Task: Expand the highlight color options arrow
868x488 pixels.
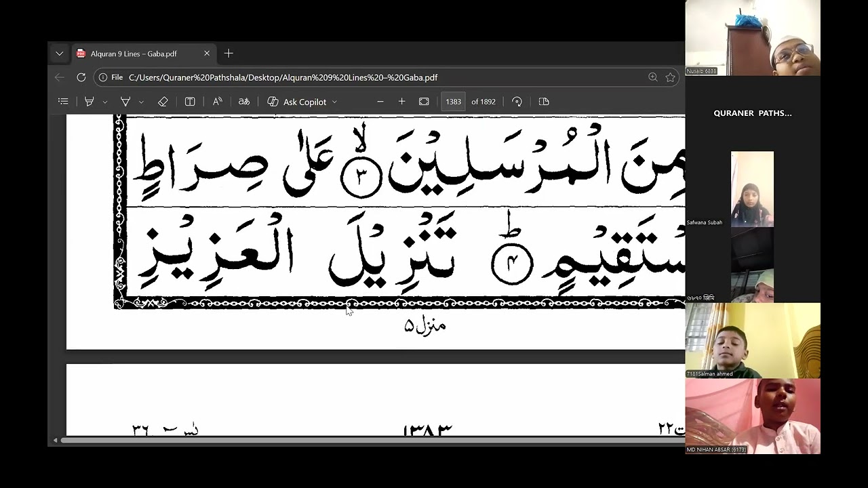Action: (105, 102)
